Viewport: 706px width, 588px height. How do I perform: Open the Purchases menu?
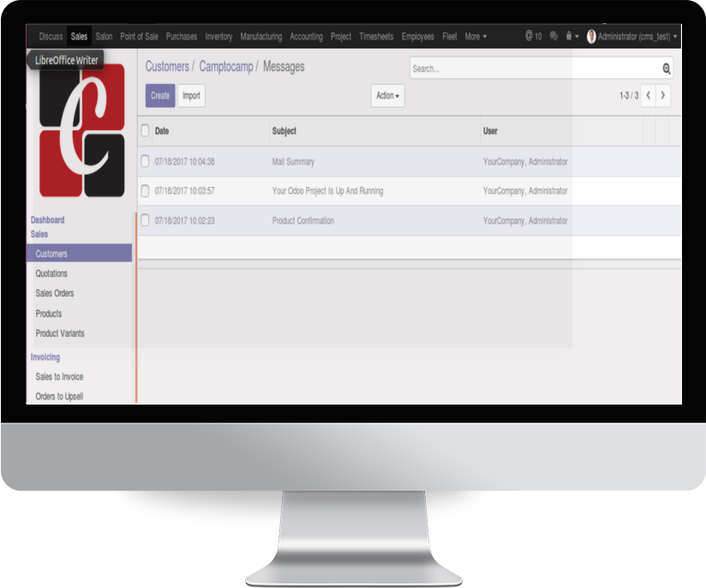coord(182,37)
